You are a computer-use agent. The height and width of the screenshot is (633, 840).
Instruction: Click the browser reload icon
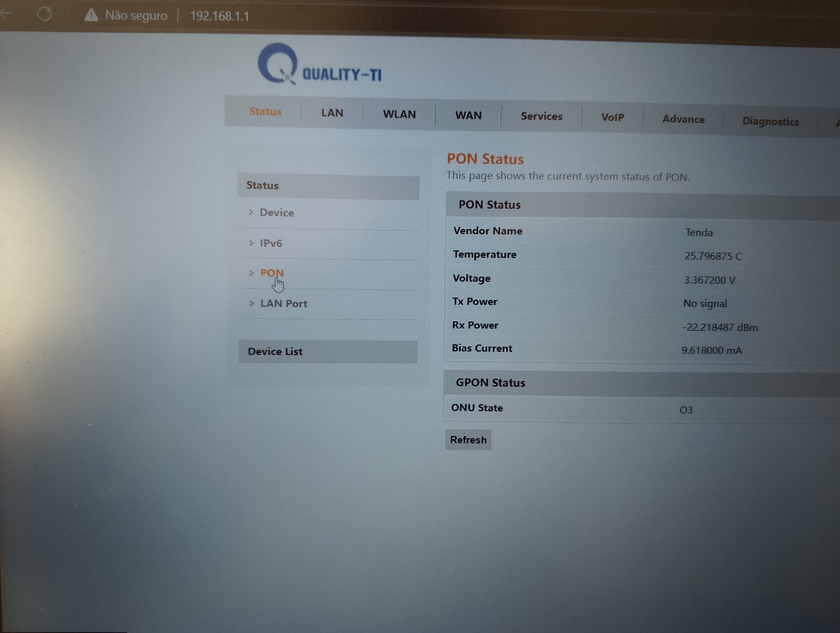click(x=44, y=14)
